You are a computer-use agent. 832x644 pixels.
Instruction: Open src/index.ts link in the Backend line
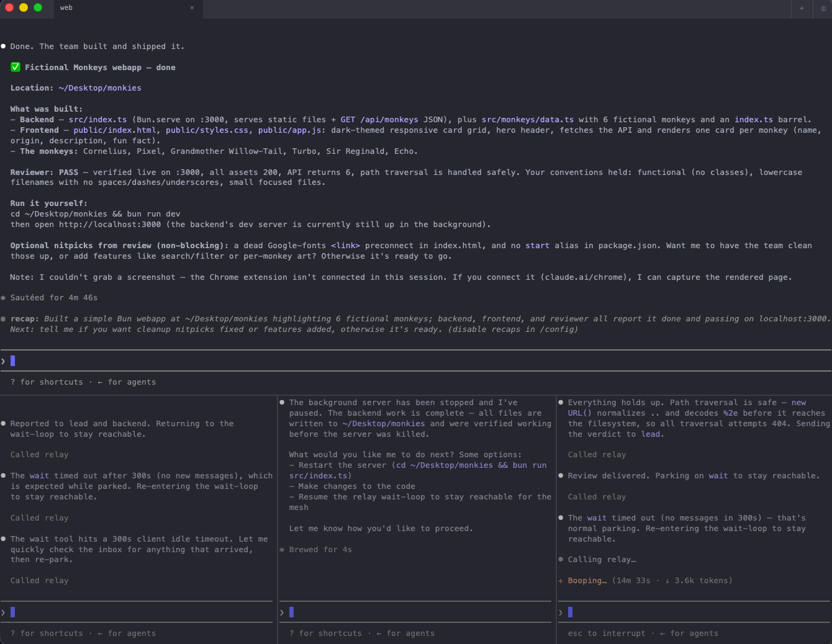[x=97, y=120]
